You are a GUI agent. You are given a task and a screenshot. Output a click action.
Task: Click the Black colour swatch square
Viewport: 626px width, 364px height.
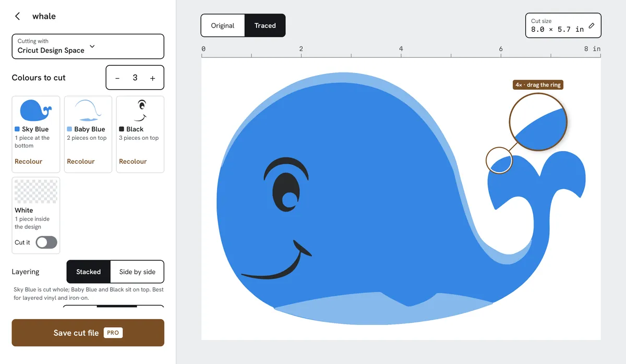pyautogui.click(x=122, y=129)
